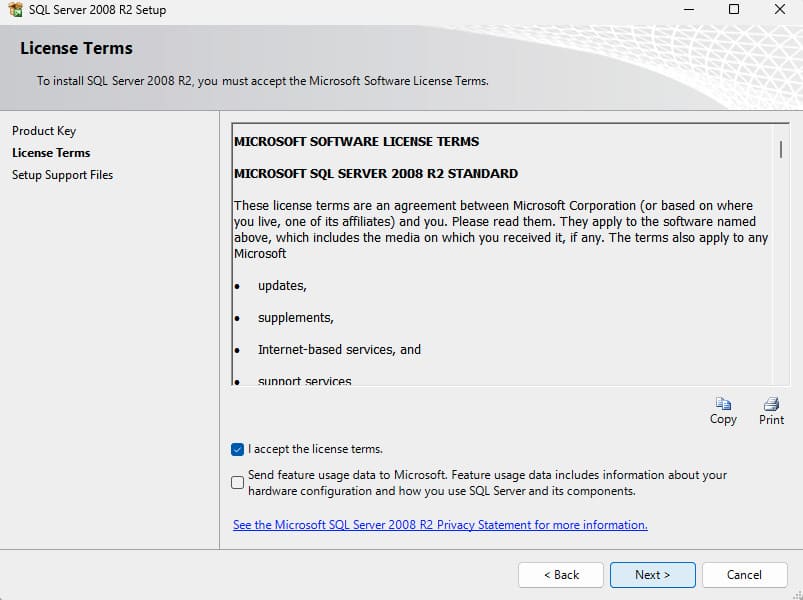Enable sending feature usage data to Microsoft
The height and width of the screenshot is (600, 803).
coord(237,483)
